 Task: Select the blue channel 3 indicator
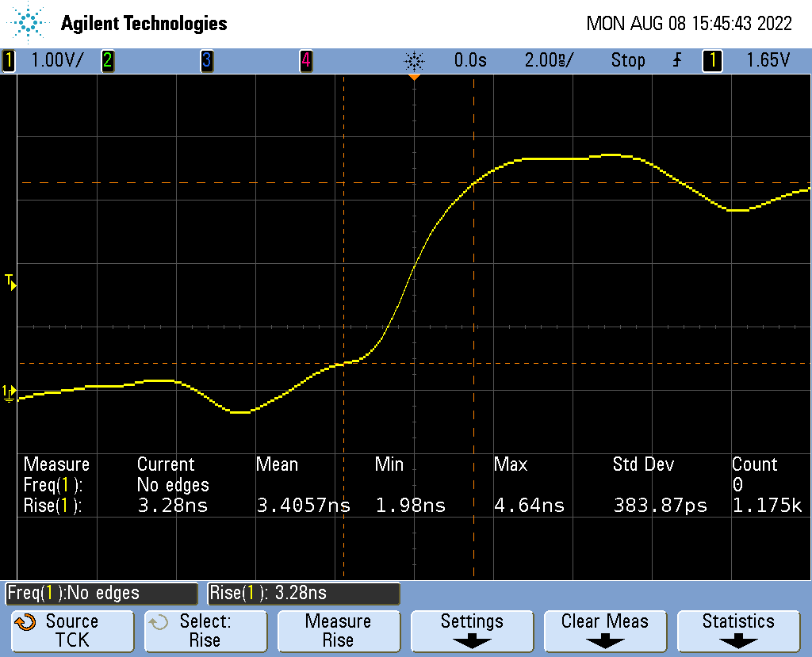(206, 60)
